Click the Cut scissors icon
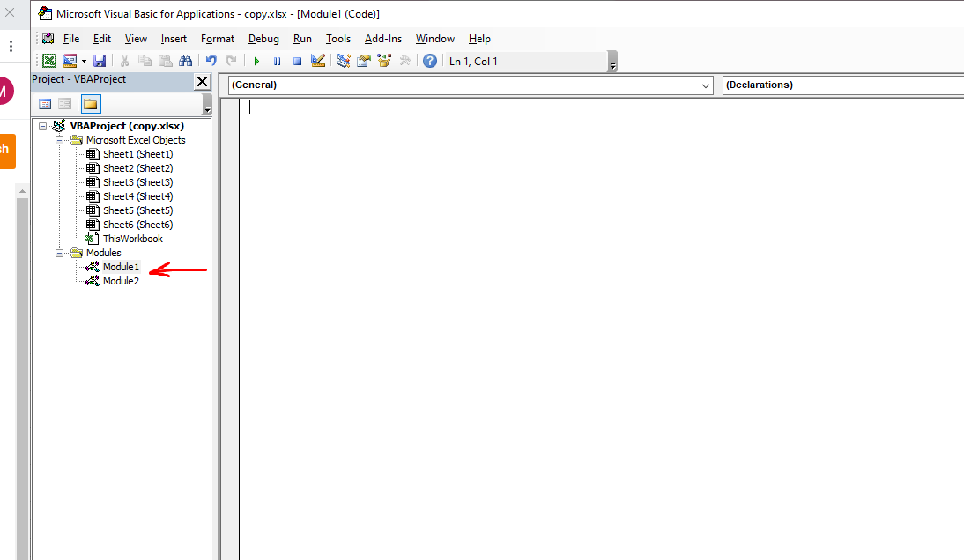Screen dimensions: 964x560 coord(124,61)
